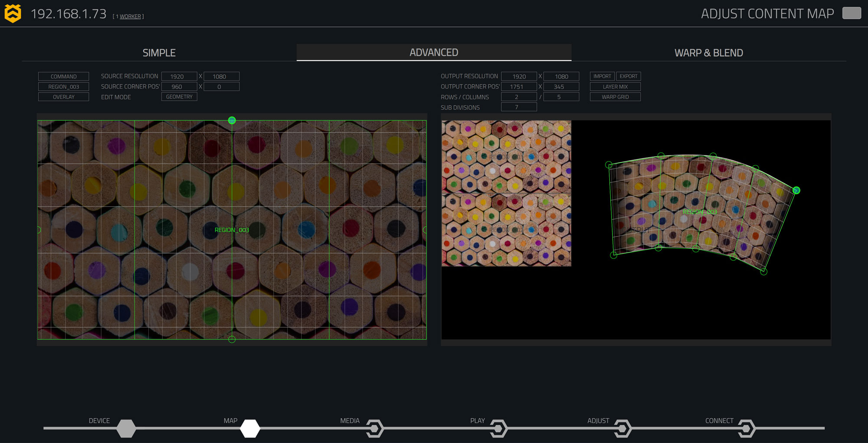
Task: Select the highlighted right-corner warp handle in output
Action: 796,190
